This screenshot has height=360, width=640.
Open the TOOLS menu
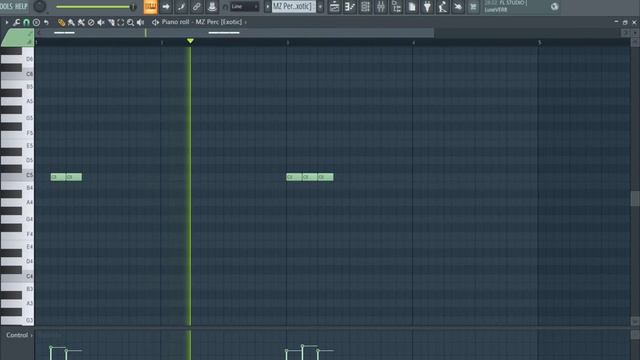7,7
